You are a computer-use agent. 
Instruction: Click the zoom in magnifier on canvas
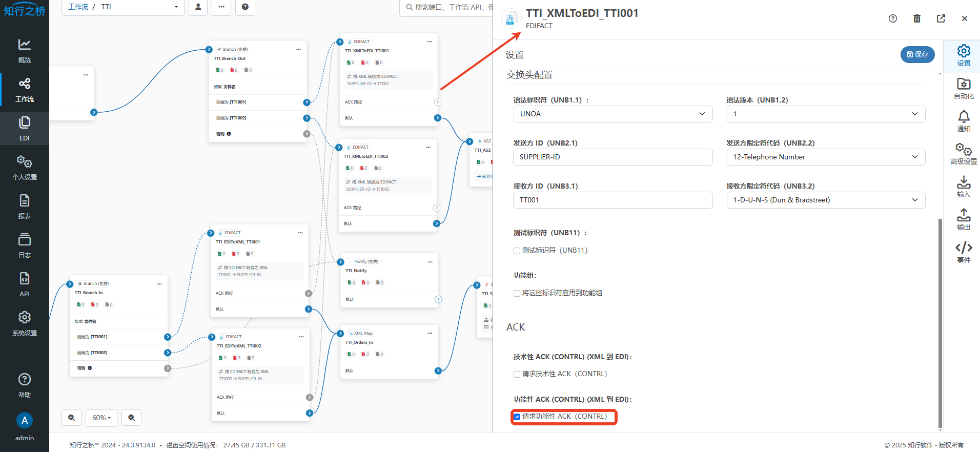(71, 418)
